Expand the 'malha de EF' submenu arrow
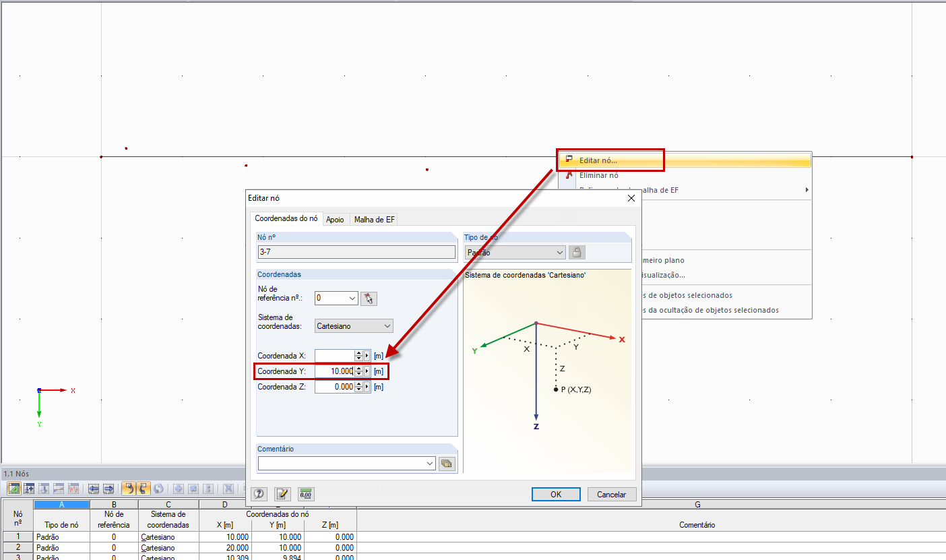Screen dimensions: 946x560 [x=807, y=190]
